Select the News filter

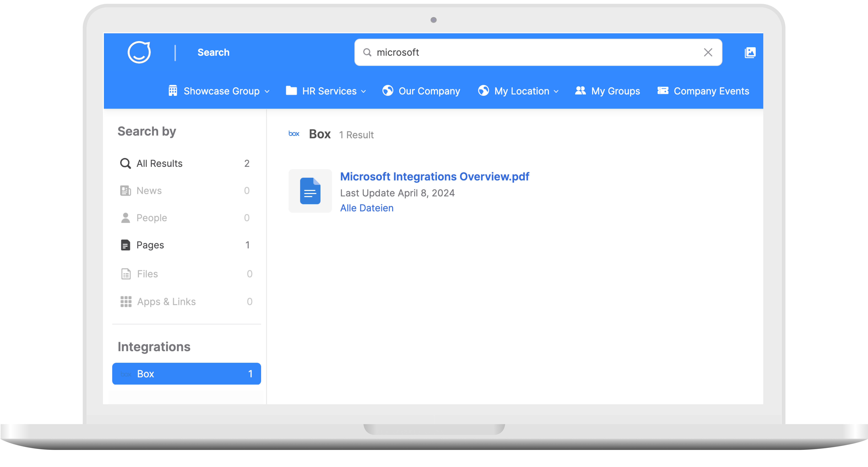[x=186, y=191]
